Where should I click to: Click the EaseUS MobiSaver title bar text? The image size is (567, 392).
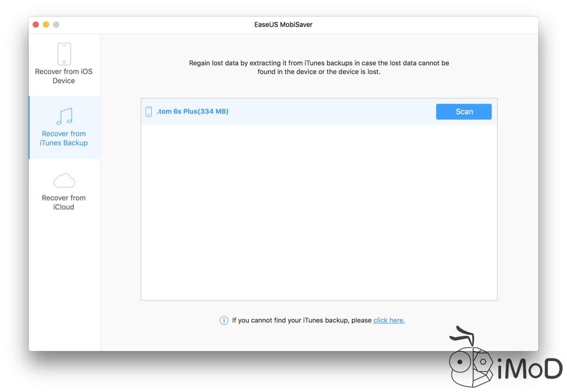click(283, 24)
